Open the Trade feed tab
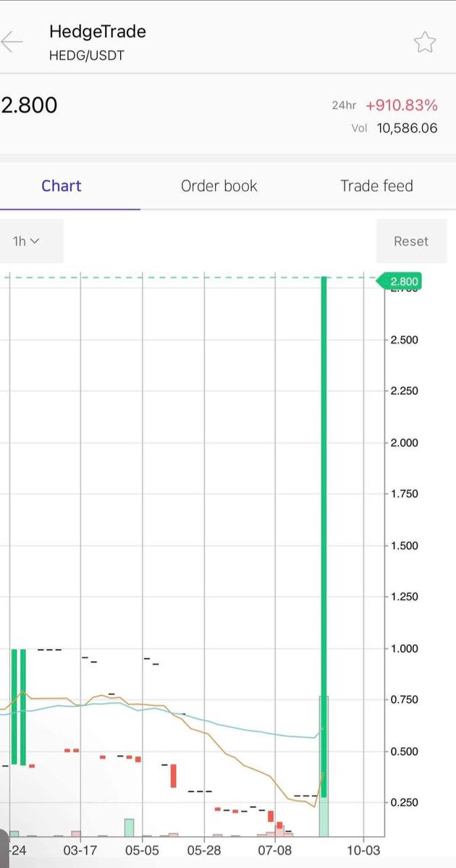The height and width of the screenshot is (868, 456). pyautogui.click(x=376, y=186)
